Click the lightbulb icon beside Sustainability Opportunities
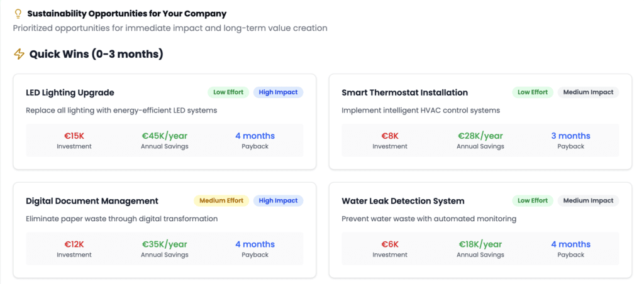The image size is (644, 284). click(x=18, y=13)
